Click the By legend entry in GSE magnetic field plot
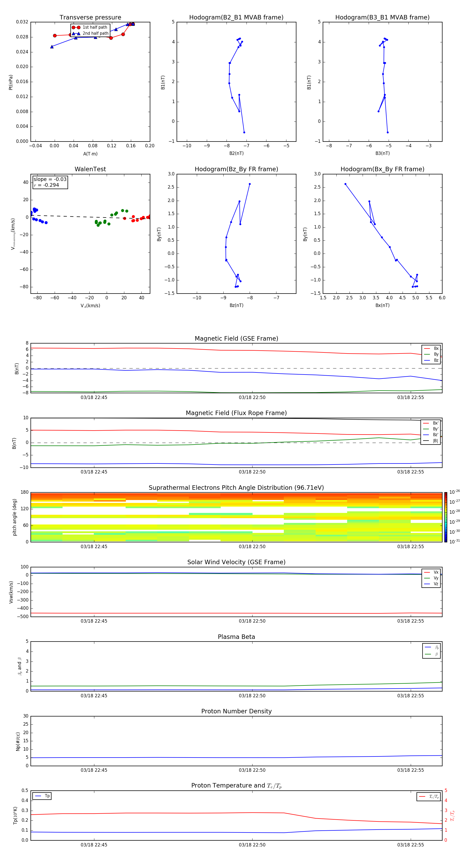This screenshot has height=868, width=473. click(x=431, y=354)
